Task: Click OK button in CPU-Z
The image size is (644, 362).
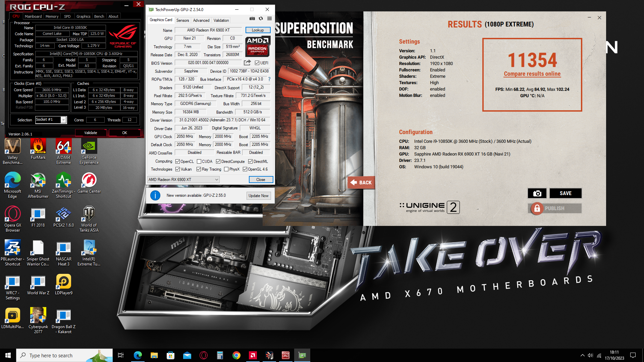Action: [x=124, y=133]
